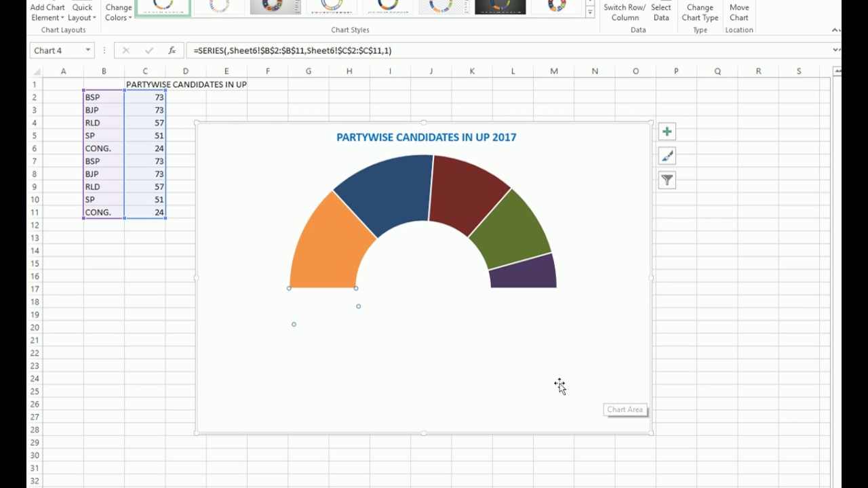The height and width of the screenshot is (488, 868).
Task: Click the Cancel (X) formula bar icon
Action: tap(125, 50)
